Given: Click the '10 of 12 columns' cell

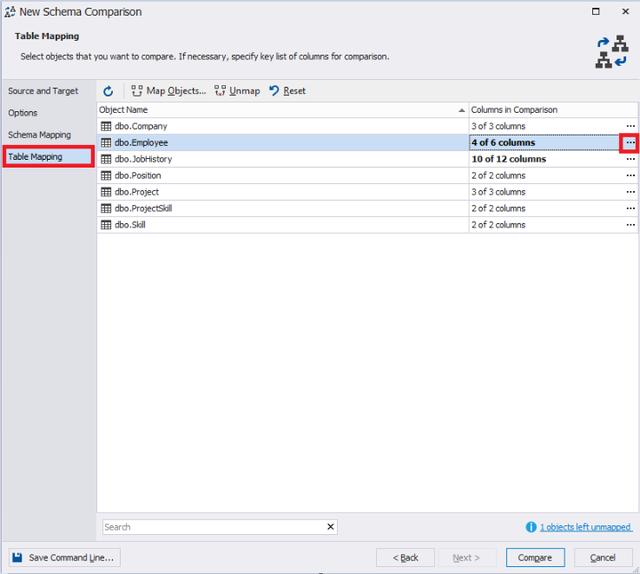Looking at the screenshot, I should (509, 159).
